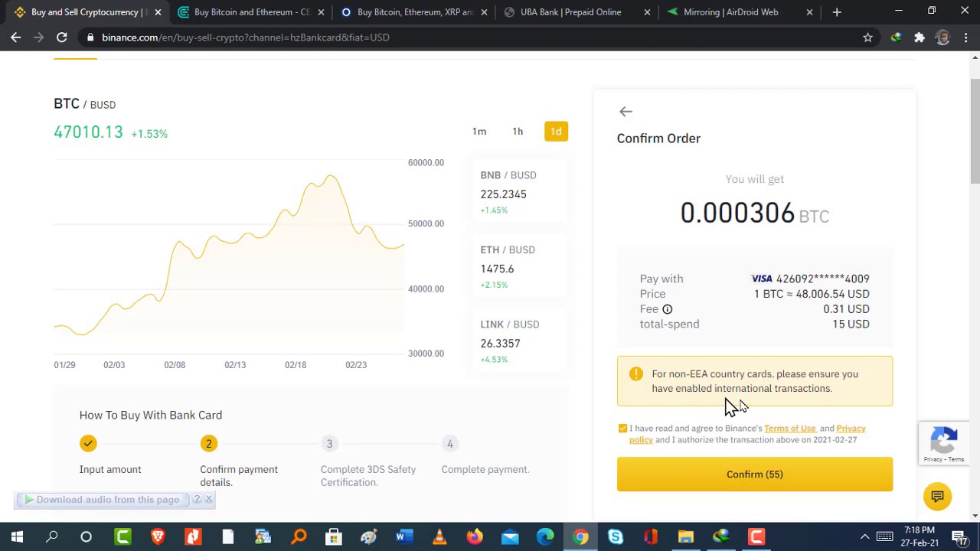Open Firefox from taskbar

pos(475,537)
